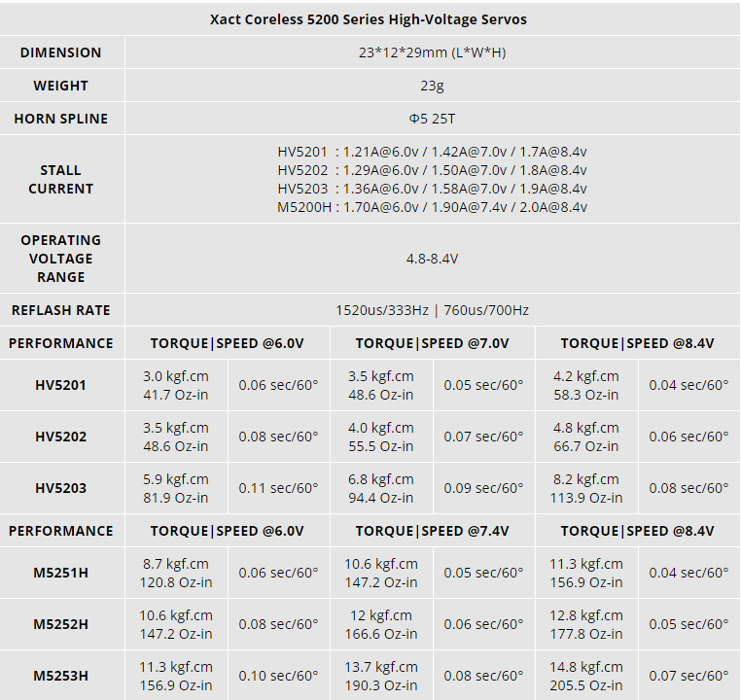Select the HV5202 performance row label
Screen dimensions: 741x700
[x=61, y=437]
